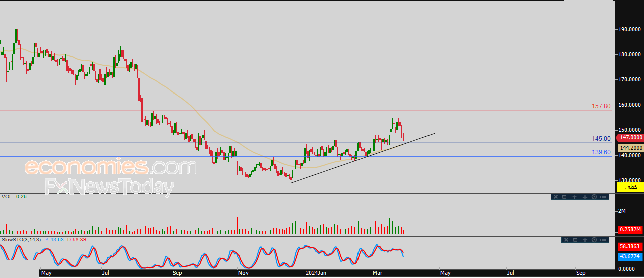Click the current price tag 147.0000

630,137
